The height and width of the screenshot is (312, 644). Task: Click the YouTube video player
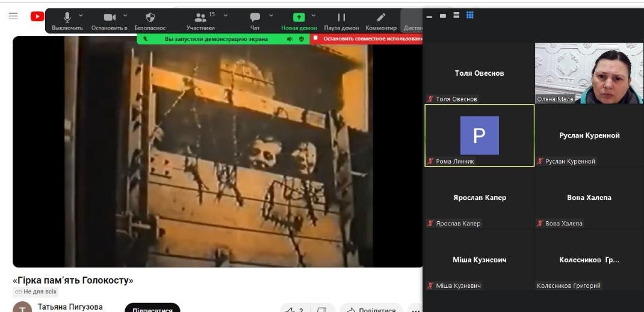(x=218, y=151)
